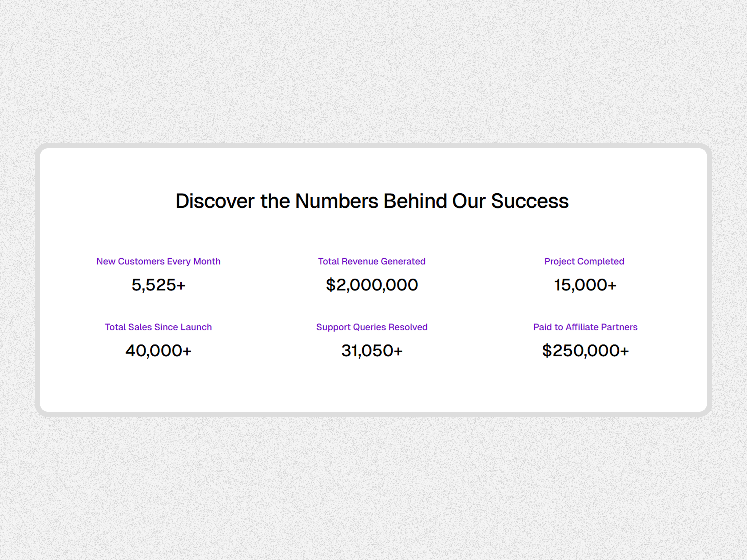Click the "Project Completed" label
Screen dimensions: 747x560
pos(584,261)
